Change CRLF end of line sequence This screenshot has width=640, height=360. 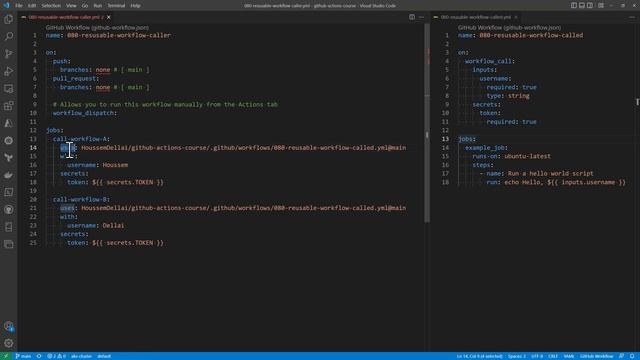(x=553, y=356)
